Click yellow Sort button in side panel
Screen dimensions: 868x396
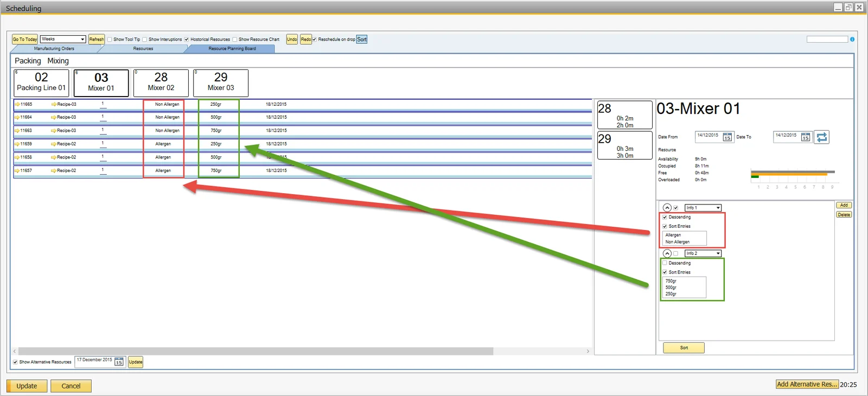tap(684, 348)
